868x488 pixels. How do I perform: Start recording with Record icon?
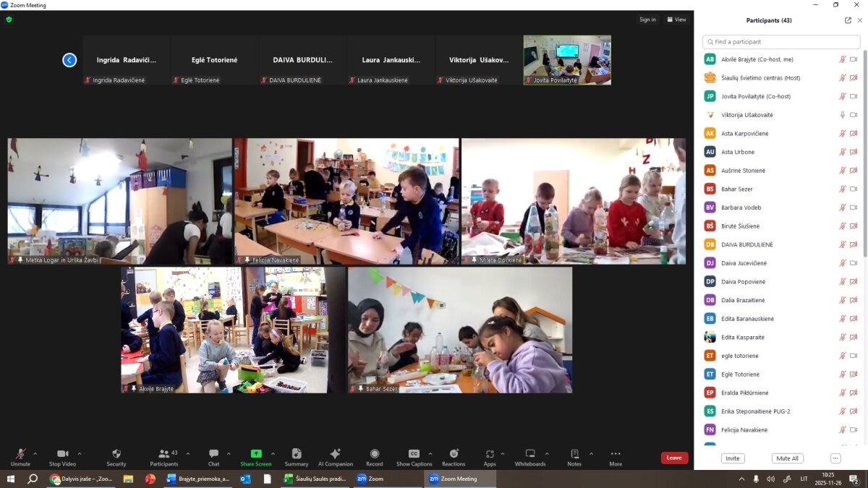pyautogui.click(x=375, y=454)
